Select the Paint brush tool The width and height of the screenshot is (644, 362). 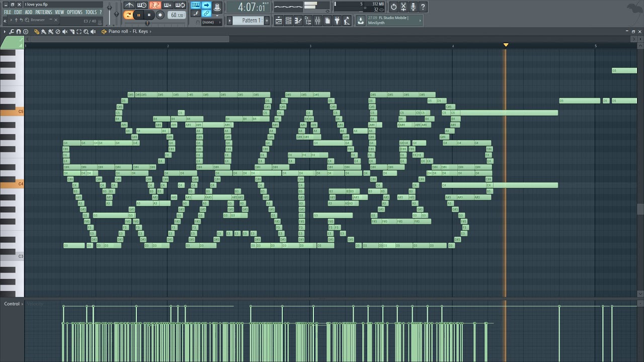[x=44, y=32]
